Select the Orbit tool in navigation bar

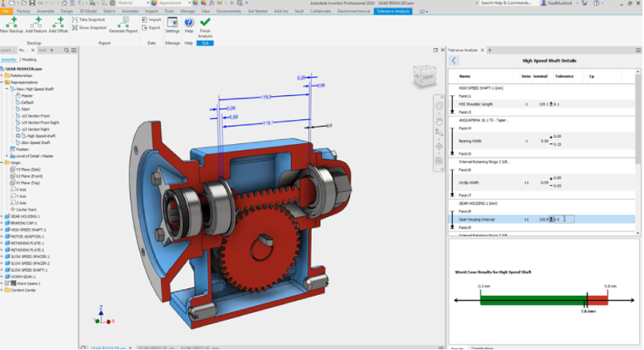tap(439, 146)
